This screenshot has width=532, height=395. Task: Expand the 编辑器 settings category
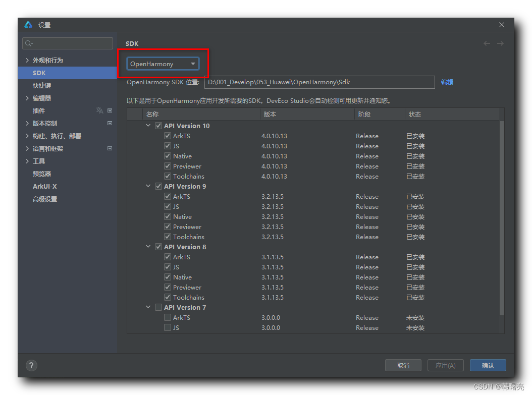[x=27, y=98]
